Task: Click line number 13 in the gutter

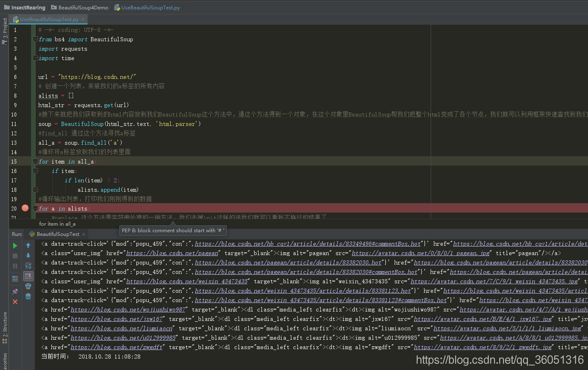Action: (14, 143)
